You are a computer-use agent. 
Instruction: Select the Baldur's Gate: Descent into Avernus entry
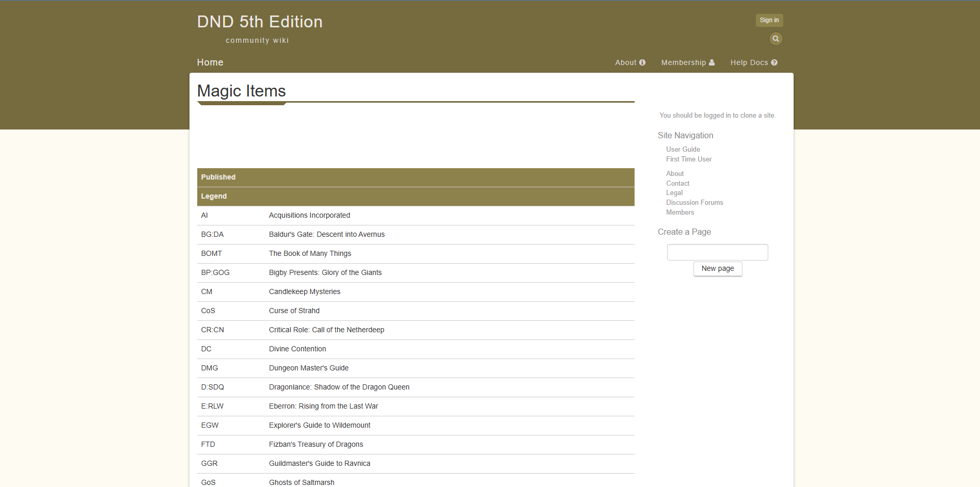pos(327,235)
